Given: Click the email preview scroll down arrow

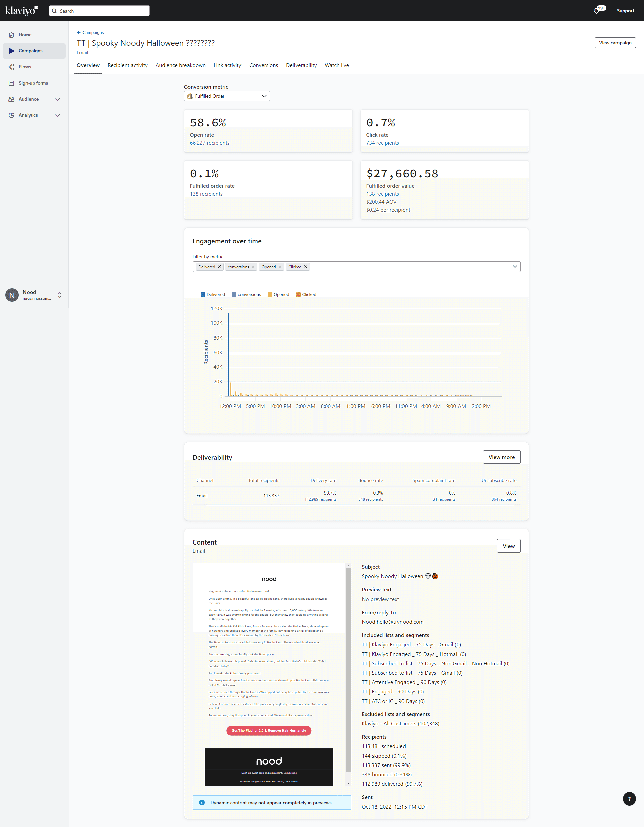Looking at the screenshot, I should 348,783.
